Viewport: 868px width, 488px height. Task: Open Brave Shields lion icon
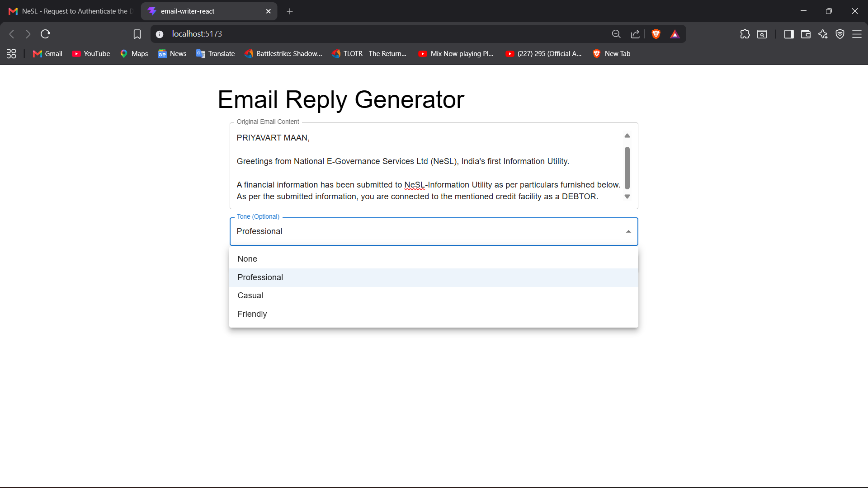tap(656, 34)
